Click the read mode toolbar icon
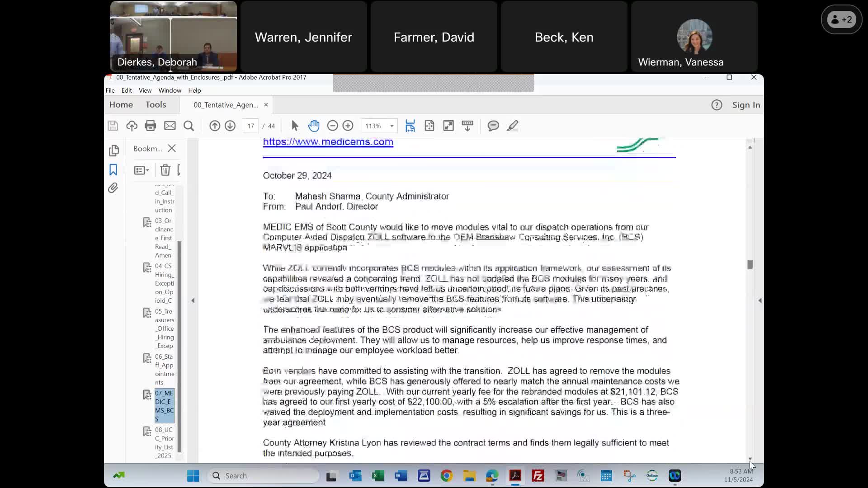The height and width of the screenshot is (488, 868). (467, 126)
